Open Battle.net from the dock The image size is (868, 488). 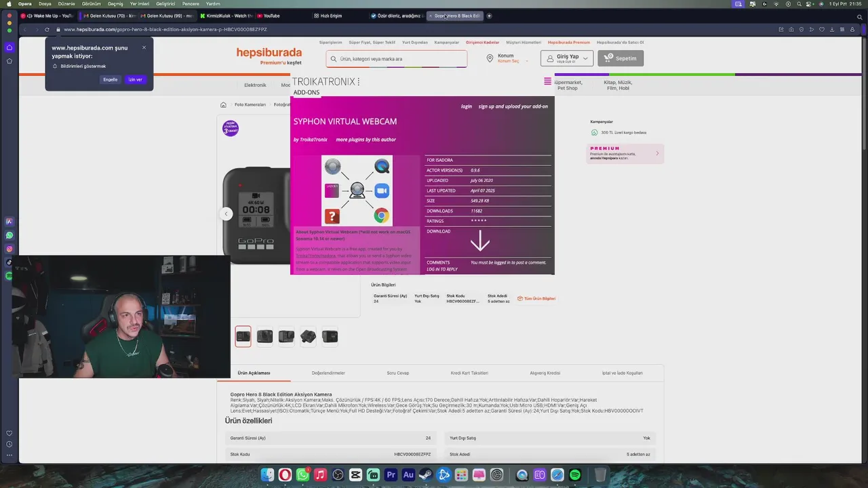(x=443, y=475)
